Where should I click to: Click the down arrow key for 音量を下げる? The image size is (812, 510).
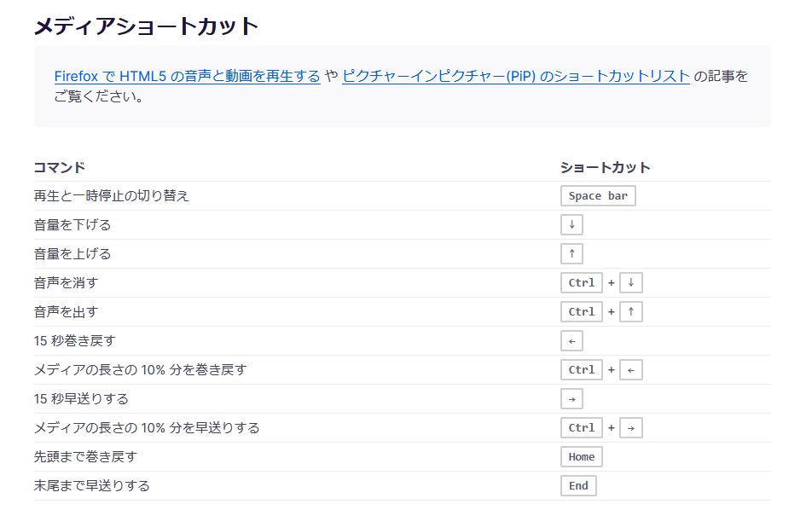tap(571, 225)
